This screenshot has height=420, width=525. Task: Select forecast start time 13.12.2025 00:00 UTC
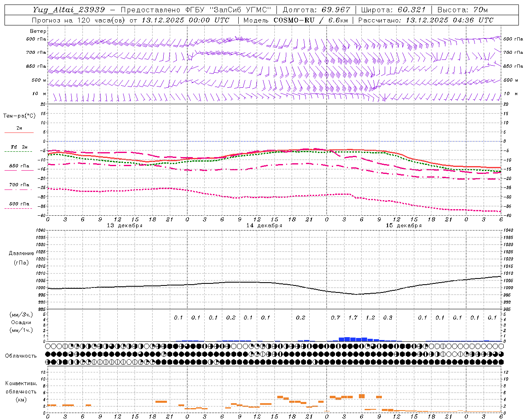click(x=185, y=20)
